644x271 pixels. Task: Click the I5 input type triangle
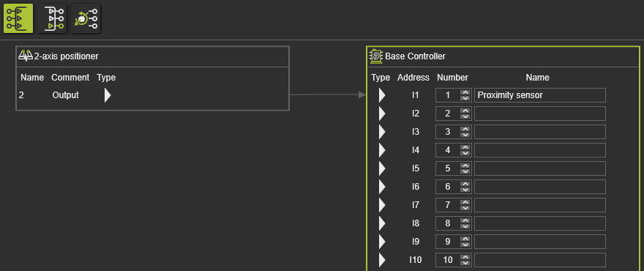382,168
